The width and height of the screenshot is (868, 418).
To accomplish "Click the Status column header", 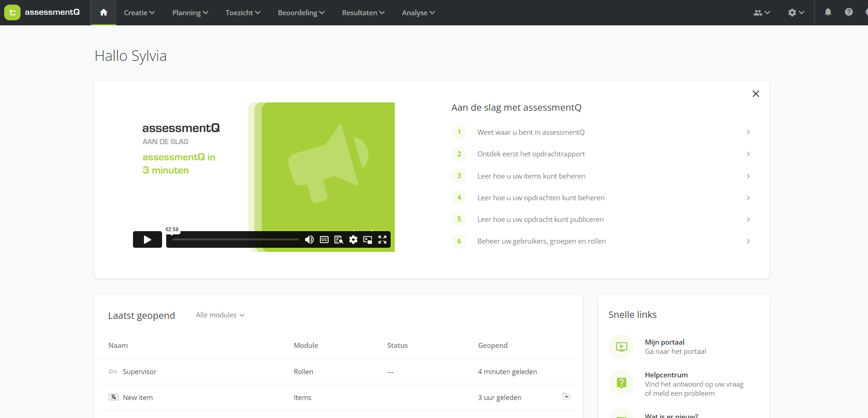I will point(398,345).
